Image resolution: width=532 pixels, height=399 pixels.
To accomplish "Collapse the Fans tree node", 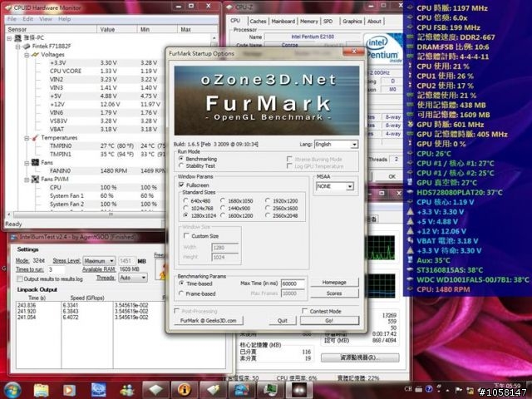I will pos(27,163).
